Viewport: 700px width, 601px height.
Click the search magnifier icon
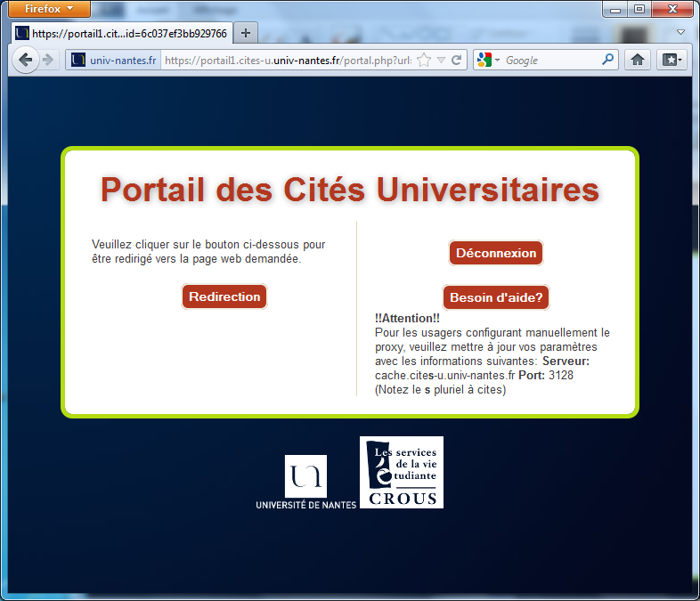608,61
